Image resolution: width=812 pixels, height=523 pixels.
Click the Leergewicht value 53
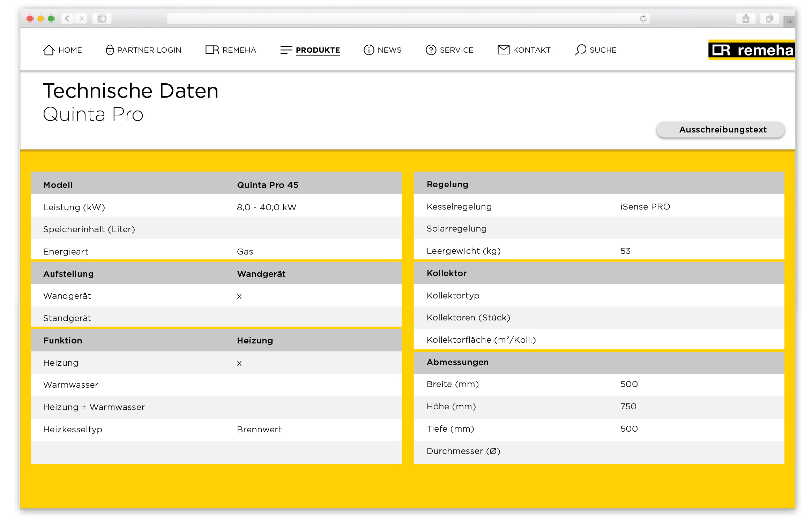[x=626, y=251]
